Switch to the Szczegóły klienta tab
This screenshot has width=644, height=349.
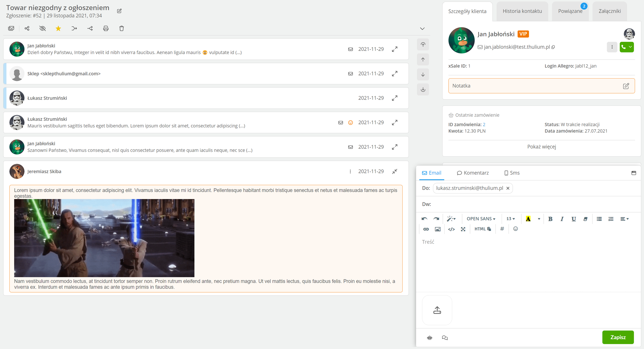(467, 11)
